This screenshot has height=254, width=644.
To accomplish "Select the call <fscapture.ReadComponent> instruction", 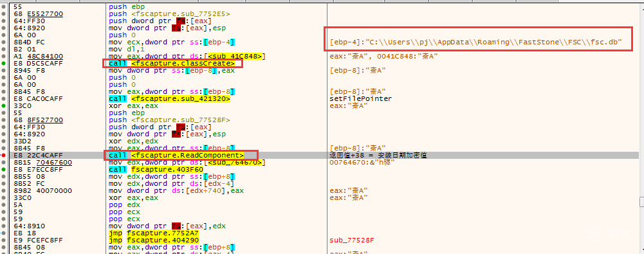I will (176, 156).
